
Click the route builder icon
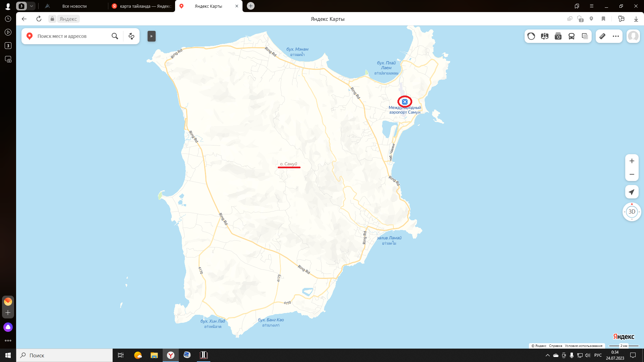(131, 36)
